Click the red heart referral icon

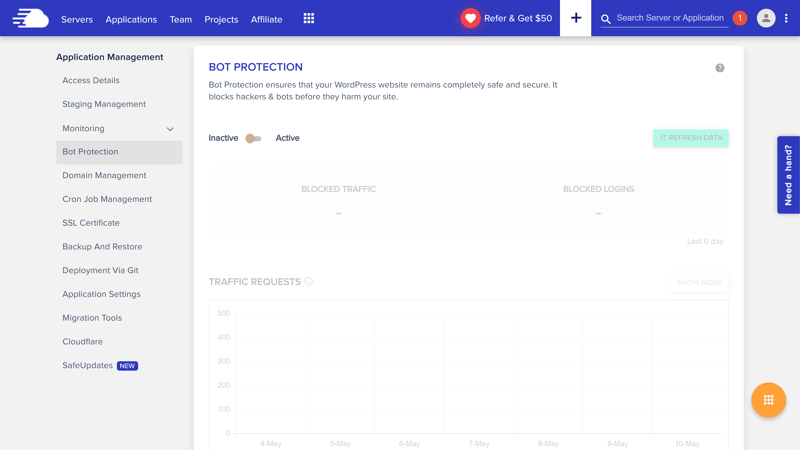pyautogui.click(x=470, y=18)
